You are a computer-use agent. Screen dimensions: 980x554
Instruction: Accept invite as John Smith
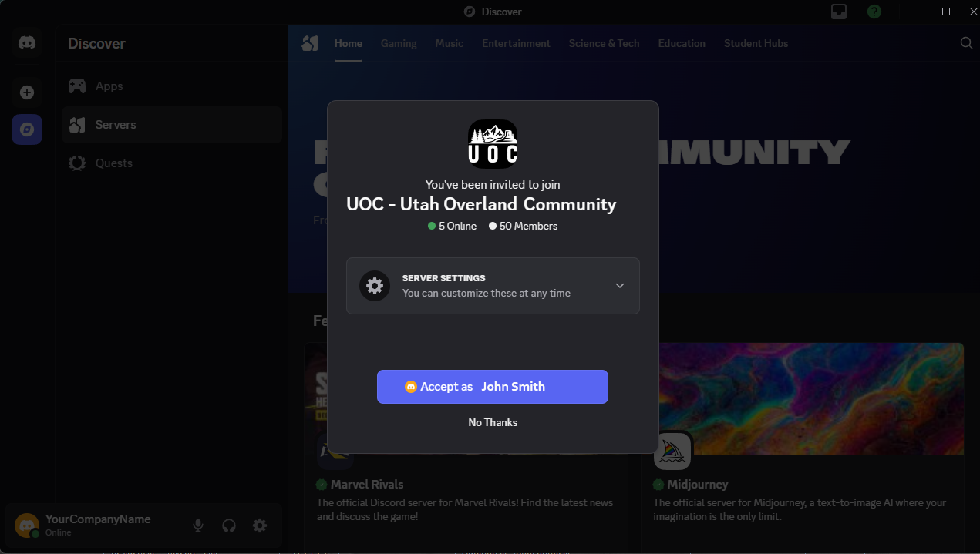(493, 387)
